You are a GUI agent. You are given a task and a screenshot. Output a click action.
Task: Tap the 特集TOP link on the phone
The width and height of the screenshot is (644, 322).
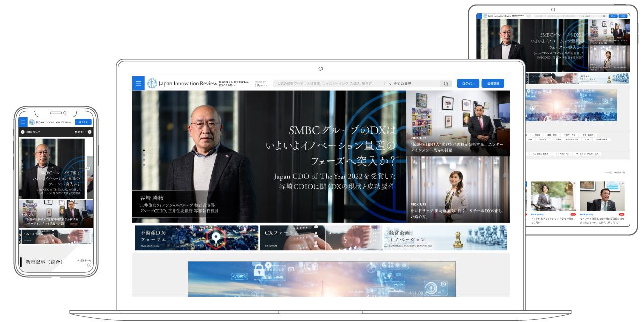pyautogui.click(x=84, y=132)
